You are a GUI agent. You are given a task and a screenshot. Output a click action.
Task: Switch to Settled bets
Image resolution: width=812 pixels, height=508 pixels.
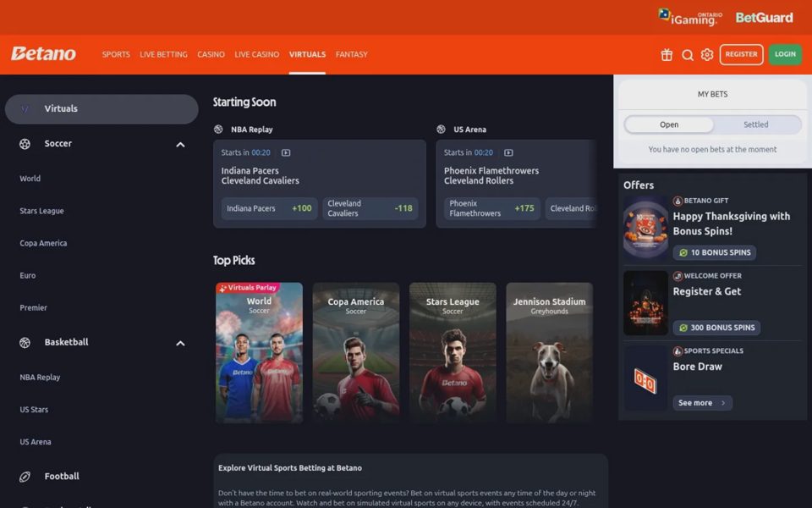click(756, 124)
